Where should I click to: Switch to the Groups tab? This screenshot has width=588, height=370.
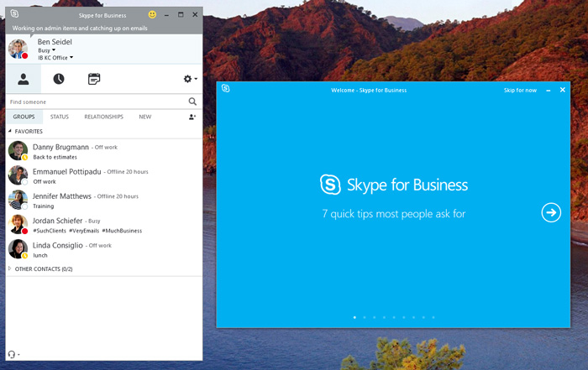pyautogui.click(x=24, y=117)
